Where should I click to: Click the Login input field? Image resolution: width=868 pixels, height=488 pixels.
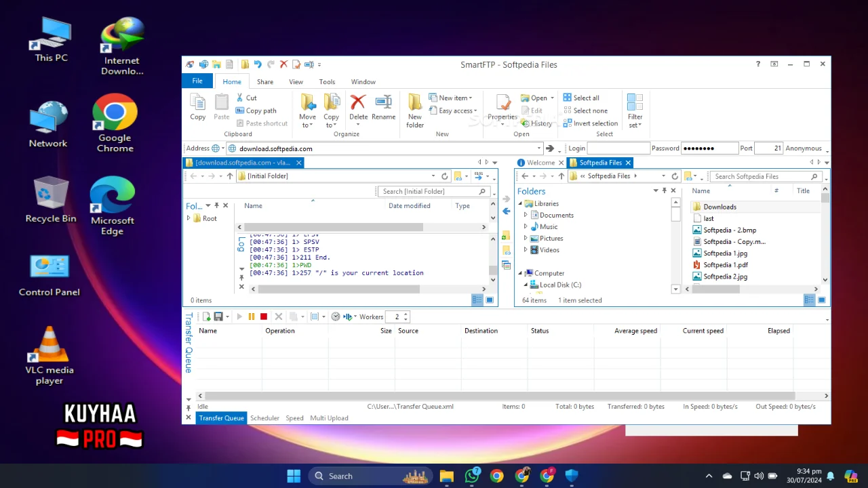click(x=618, y=148)
